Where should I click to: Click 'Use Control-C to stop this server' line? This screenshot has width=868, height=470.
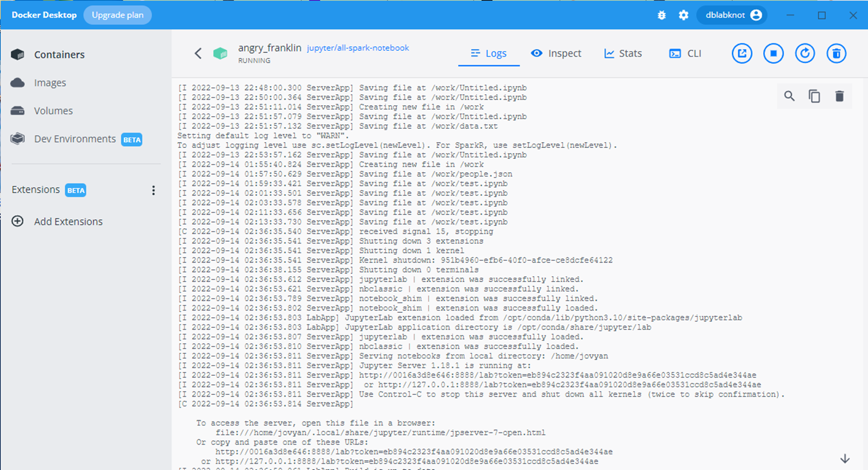pos(481,394)
